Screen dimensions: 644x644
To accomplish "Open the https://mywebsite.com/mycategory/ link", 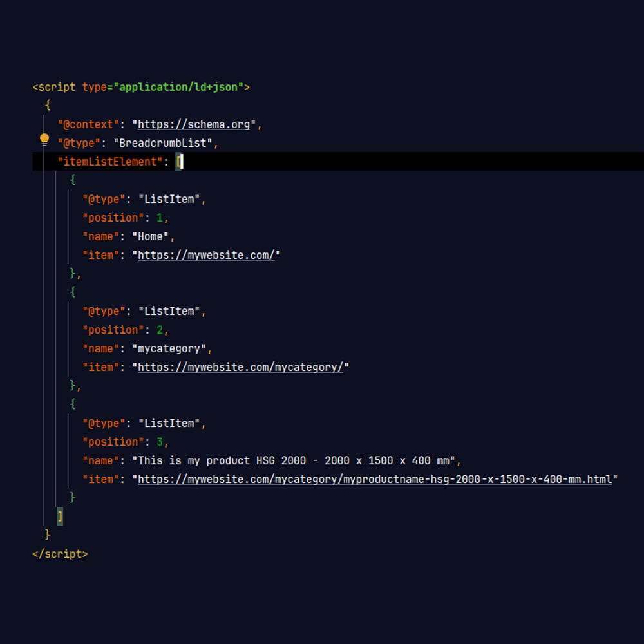I will click(x=240, y=367).
